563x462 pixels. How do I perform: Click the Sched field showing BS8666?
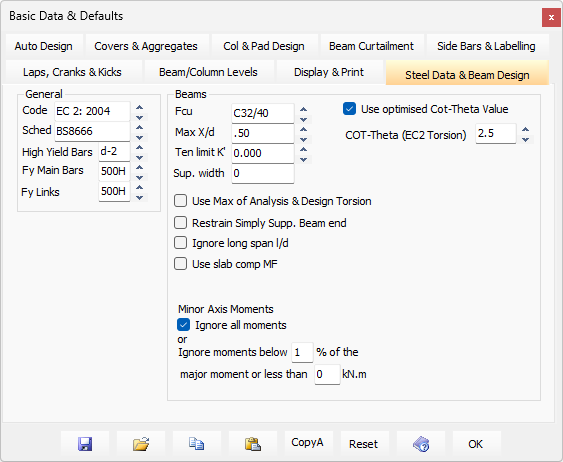(x=92, y=131)
